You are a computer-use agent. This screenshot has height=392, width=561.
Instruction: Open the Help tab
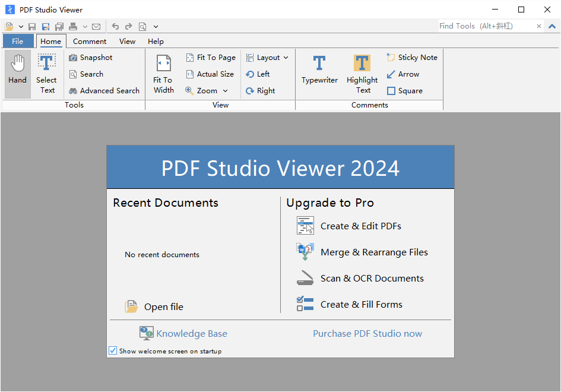pyautogui.click(x=156, y=41)
